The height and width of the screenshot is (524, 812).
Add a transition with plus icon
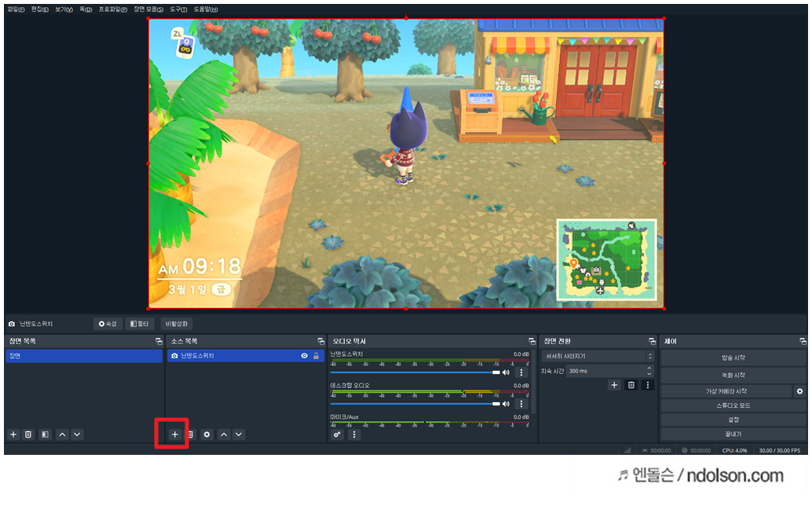coord(614,385)
